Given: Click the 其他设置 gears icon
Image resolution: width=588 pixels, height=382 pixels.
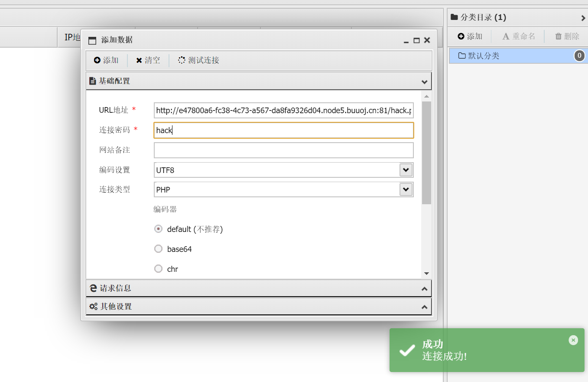Looking at the screenshot, I should pyautogui.click(x=93, y=307).
